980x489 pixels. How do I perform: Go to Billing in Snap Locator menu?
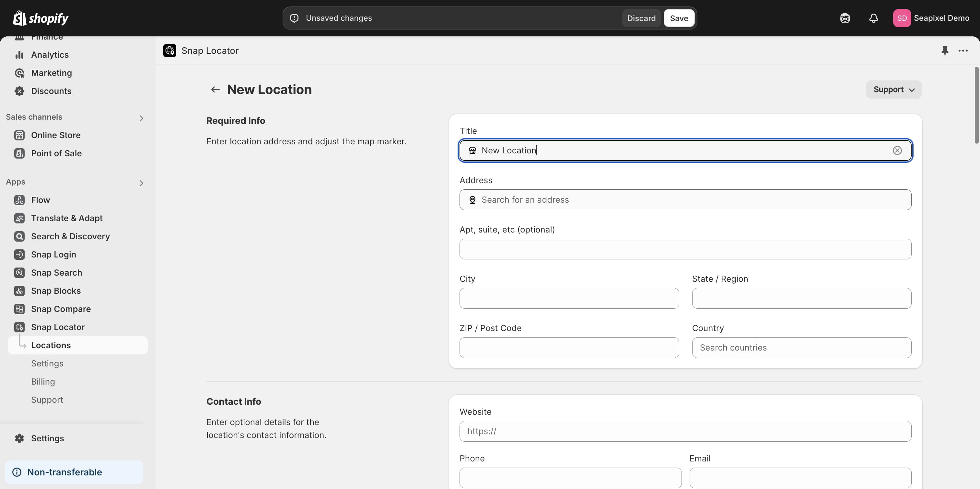43,382
